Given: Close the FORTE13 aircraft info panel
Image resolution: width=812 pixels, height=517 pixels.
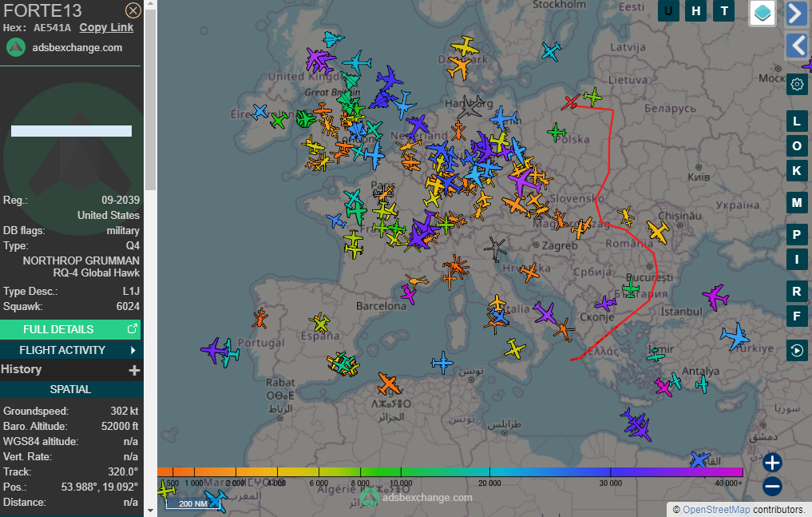Looking at the screenshot, I should click(x=133, y=10).
